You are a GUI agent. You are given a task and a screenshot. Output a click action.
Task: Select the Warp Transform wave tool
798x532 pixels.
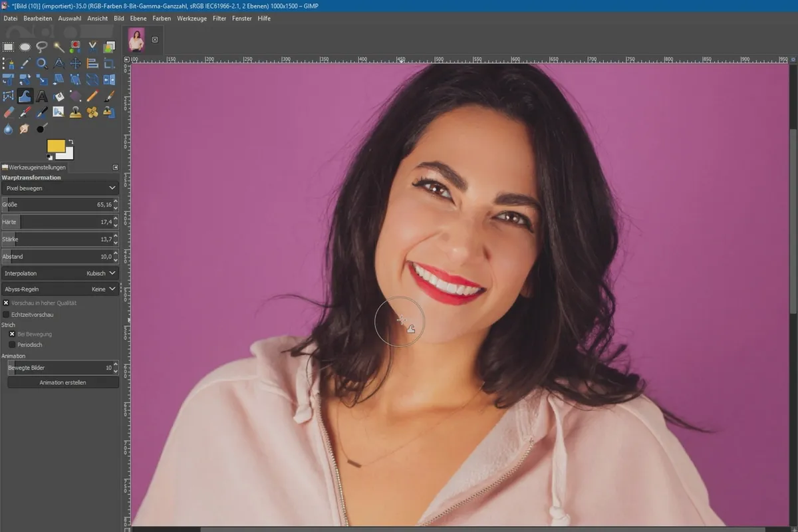pyautogui.click(x=25, y=96)
